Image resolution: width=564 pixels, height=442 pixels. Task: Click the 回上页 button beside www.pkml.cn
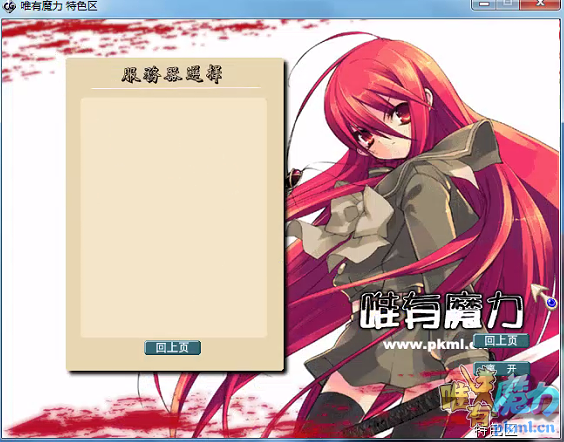coord(501,340)
